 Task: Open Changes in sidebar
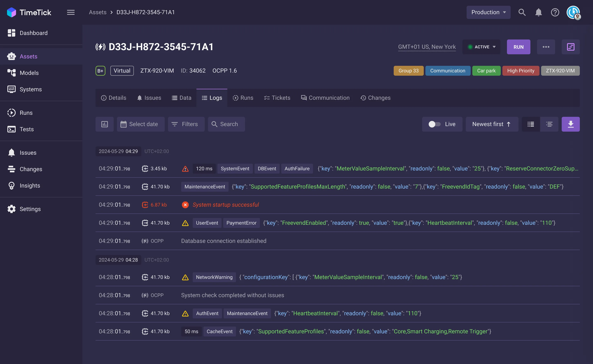point(41,169)
